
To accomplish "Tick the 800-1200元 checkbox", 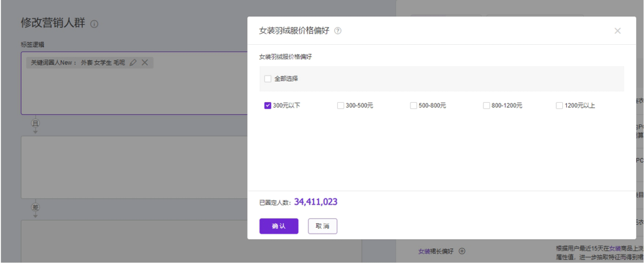I will pyautogui.click(x=487, y=106).
